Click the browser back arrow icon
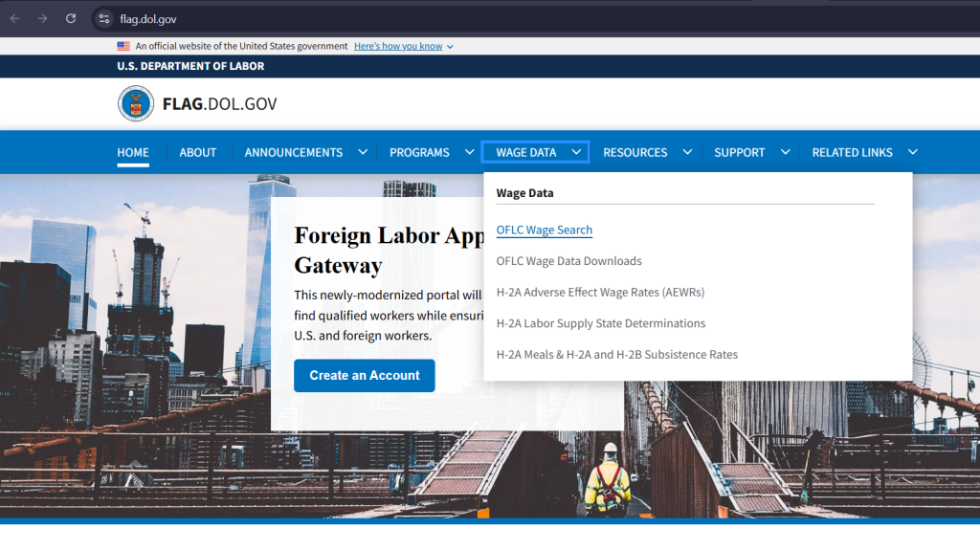 pyautogui.click(x=15, y=18)
